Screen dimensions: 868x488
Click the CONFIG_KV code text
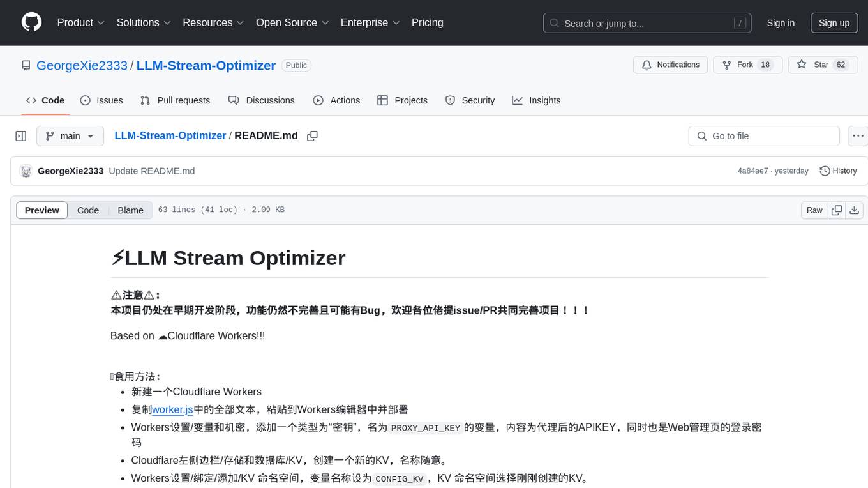point(400,478)
